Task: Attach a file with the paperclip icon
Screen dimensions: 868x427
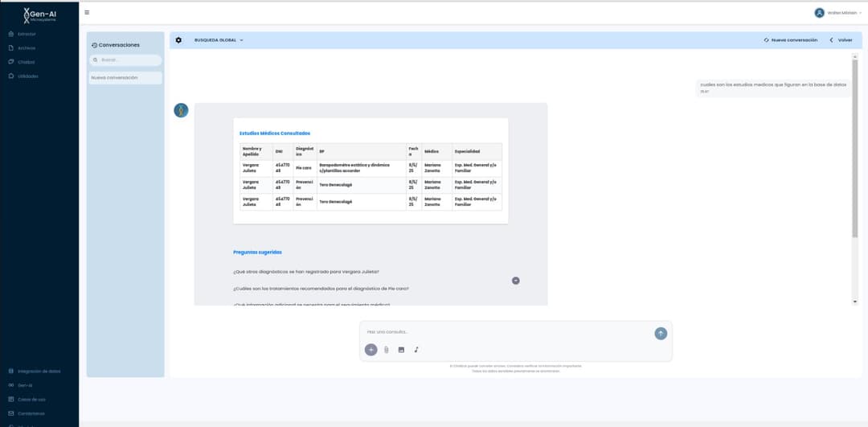Action: pos(386,350)
